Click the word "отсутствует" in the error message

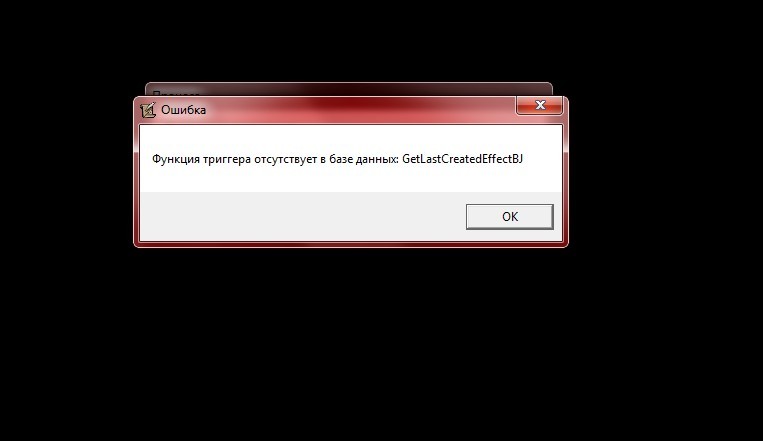(285, 159)
